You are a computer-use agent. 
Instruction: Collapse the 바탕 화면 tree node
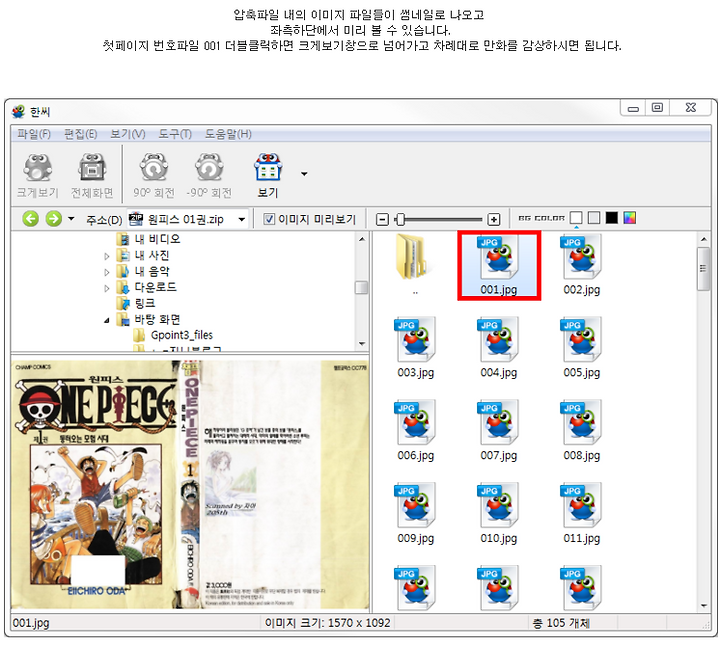[107, 321]
